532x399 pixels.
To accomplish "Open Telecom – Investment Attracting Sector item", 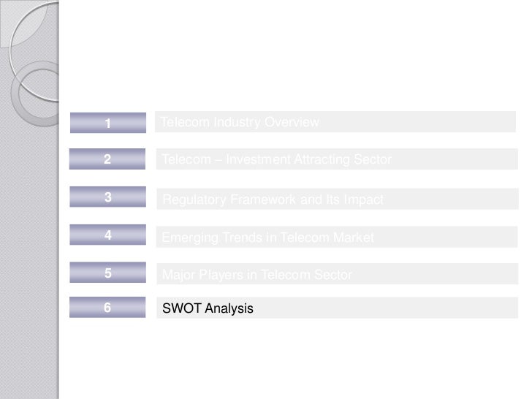I will point(276,159).
